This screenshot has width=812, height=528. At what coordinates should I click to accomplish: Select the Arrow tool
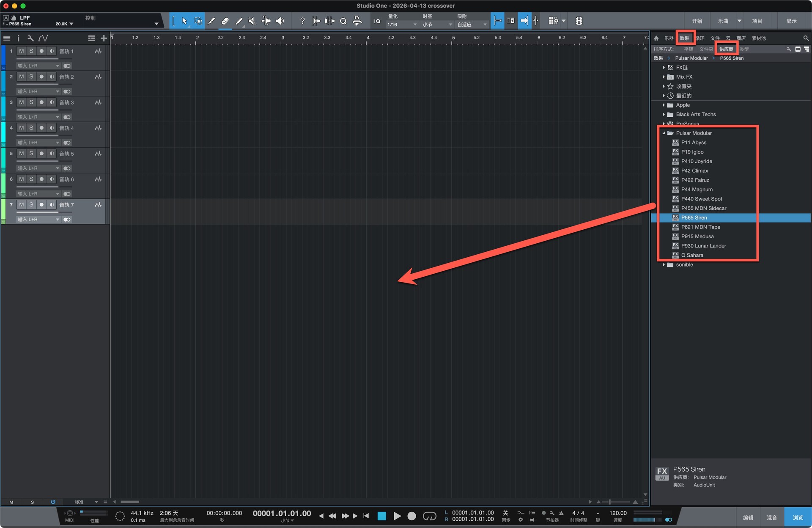(x=184, y=21)
